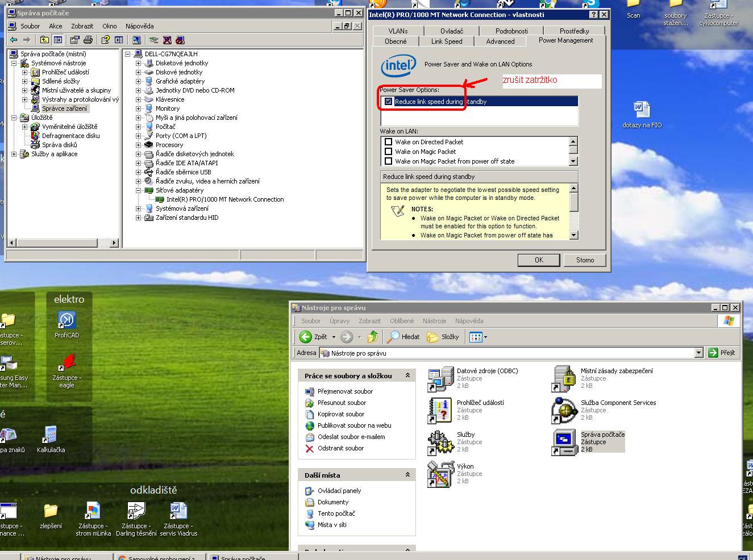Click the help icon in Správa počítače toolbar
The width and height of the screenshot is (753, 560).
tap(105, 40)
